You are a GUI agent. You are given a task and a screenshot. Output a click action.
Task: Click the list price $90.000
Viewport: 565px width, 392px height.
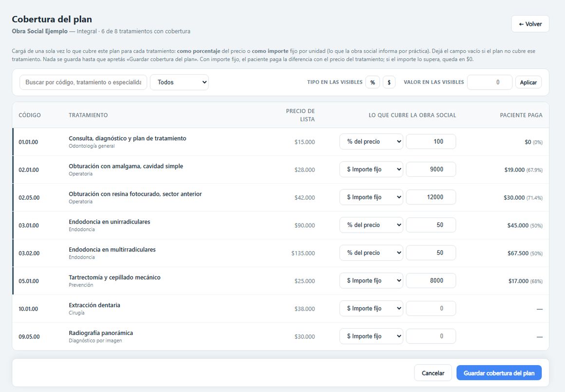304,225
